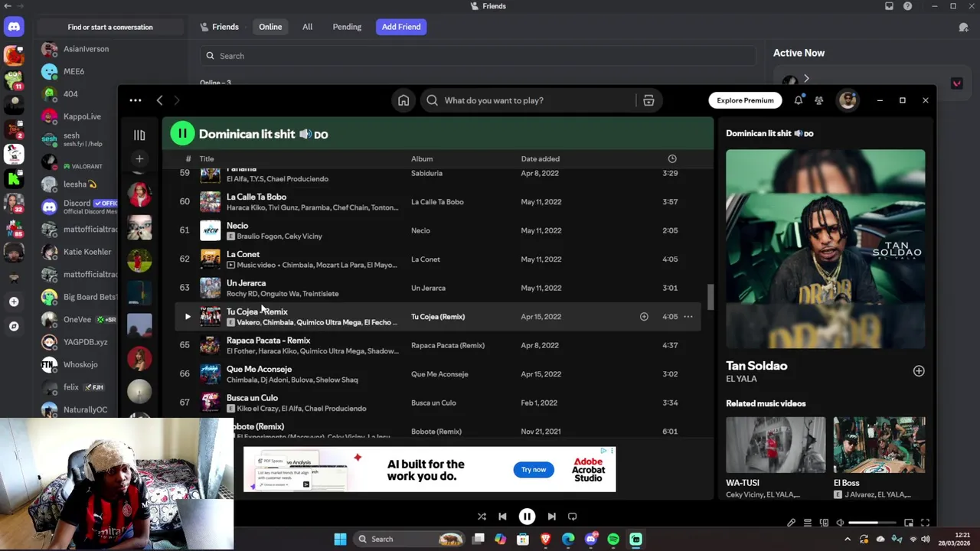Select 'Que Me Aconseje' album link
Screen dimensions: 980x551
(439, 374)
